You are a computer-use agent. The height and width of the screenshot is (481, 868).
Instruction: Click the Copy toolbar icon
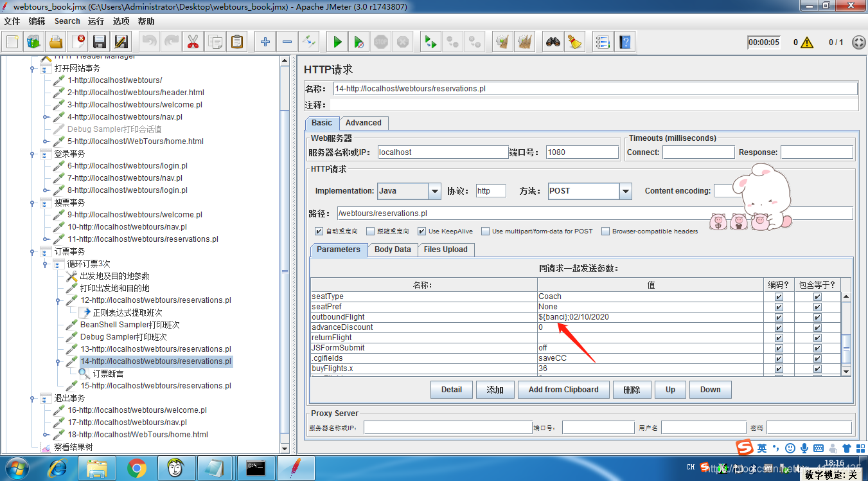click(215, 42)
